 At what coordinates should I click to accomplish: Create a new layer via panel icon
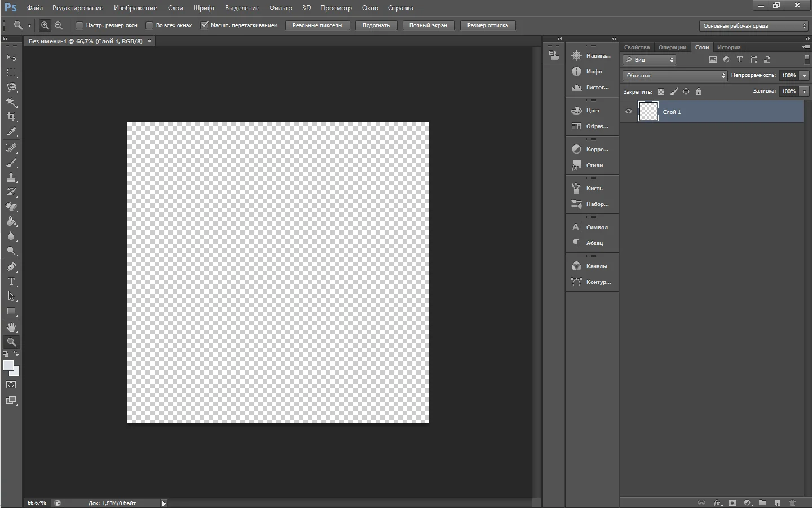[x=777, y=502]
